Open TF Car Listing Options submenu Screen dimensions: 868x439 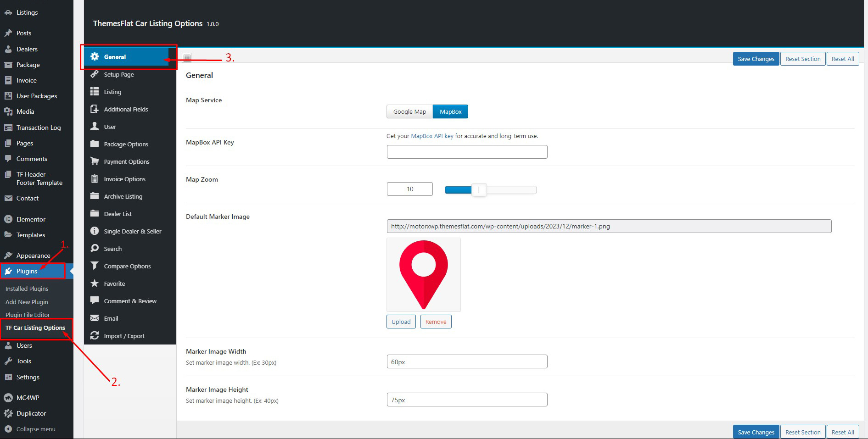click(x=35, y=328)
